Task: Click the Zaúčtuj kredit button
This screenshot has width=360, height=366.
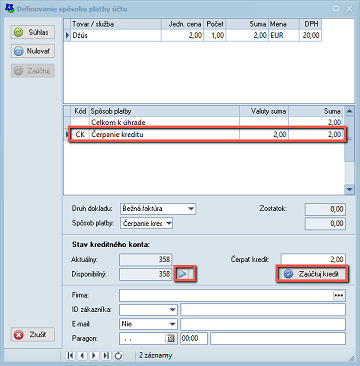Action: (x=313, y=274)
